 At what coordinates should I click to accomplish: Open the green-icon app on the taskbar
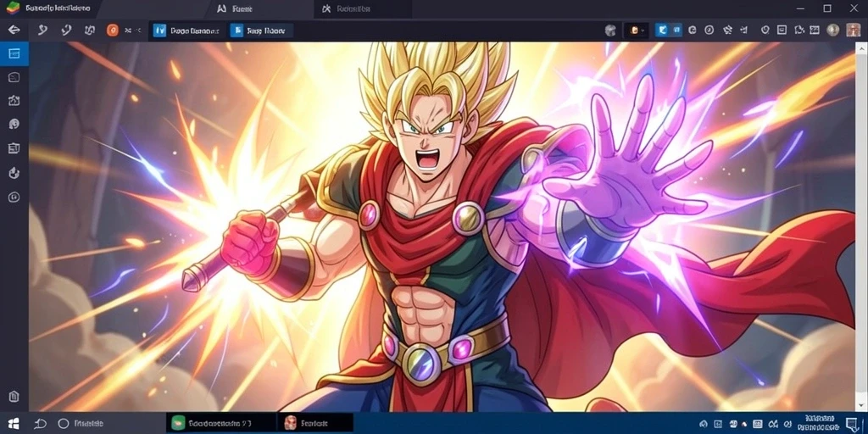click(x=221, y=424)
